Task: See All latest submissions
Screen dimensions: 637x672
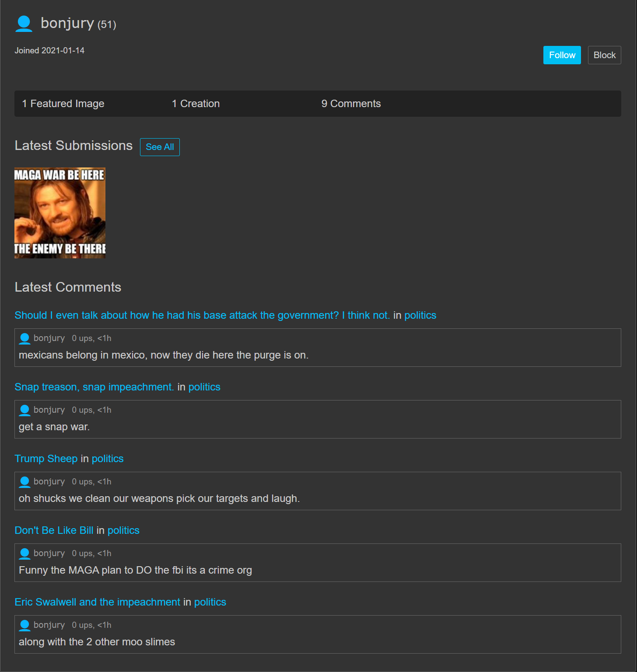Action: [160, 147]
